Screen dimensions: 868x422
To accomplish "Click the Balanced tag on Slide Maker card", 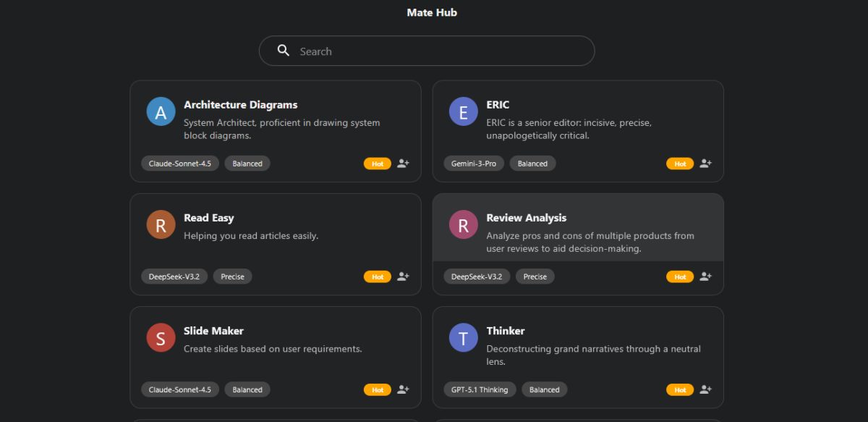I will tap(247, 389).
